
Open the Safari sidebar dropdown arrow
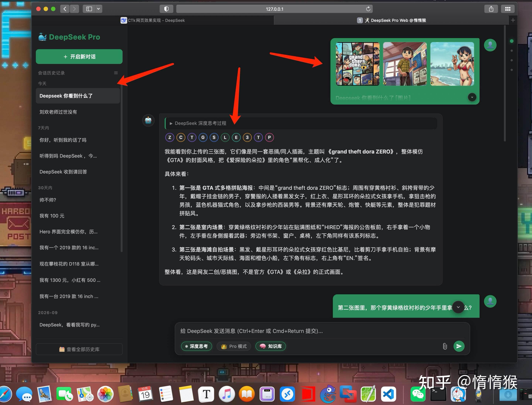pos(98,9)
